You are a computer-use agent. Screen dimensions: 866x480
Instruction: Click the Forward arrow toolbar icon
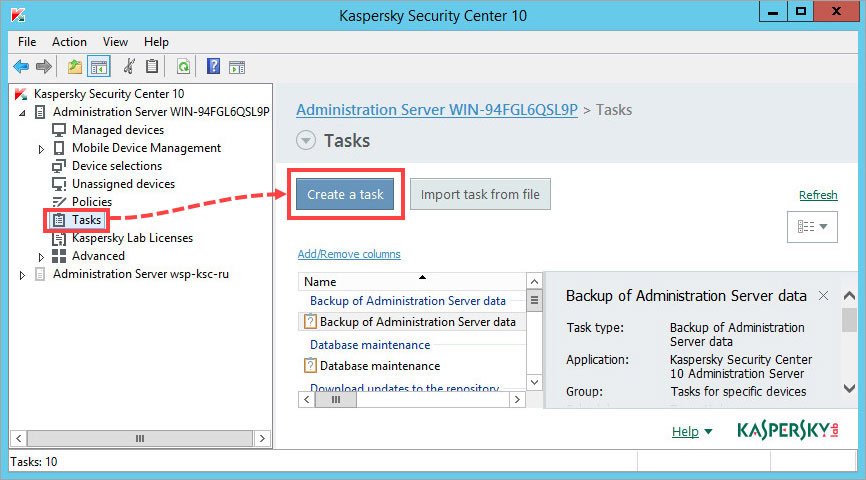click(x=44, y=67)
